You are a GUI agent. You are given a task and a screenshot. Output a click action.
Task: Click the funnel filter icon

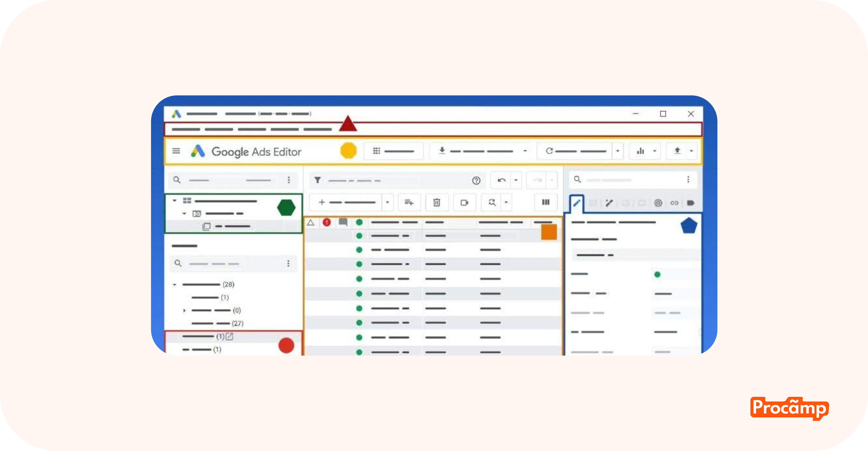click(x=317, y=180)
